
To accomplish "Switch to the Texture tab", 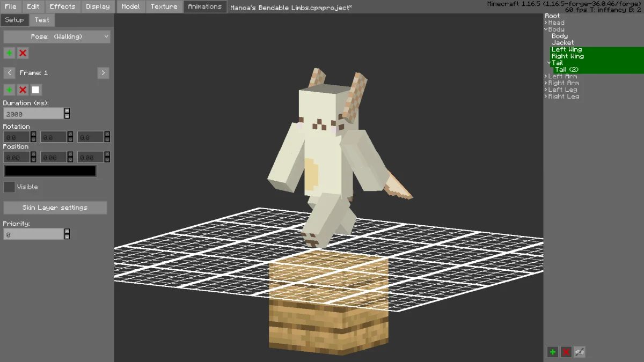I will (164, 6).
